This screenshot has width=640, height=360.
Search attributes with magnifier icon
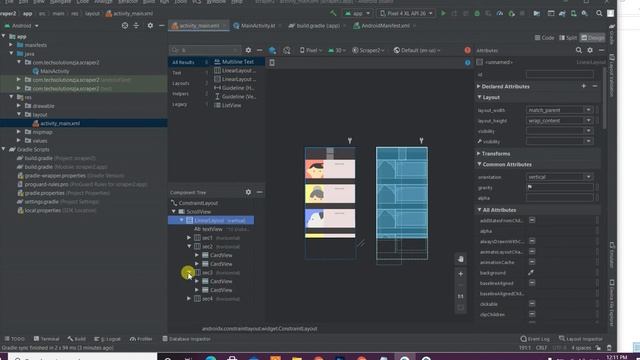pos(579,50)
